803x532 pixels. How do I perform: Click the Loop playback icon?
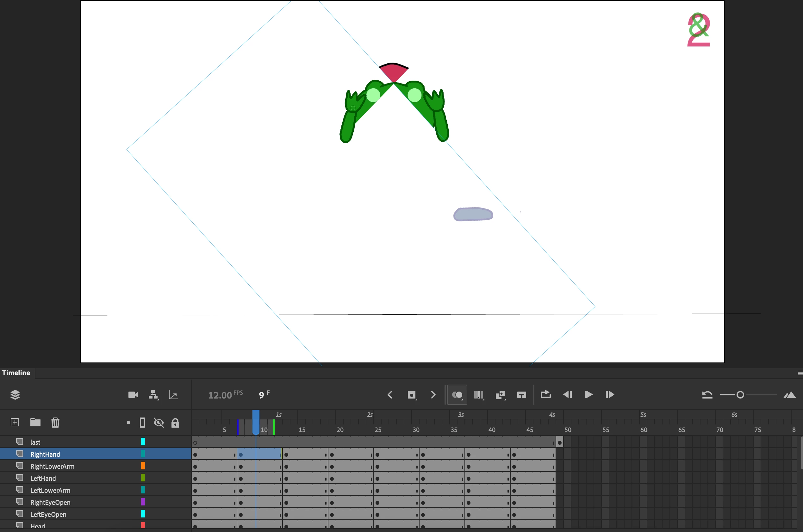point(545,394)
